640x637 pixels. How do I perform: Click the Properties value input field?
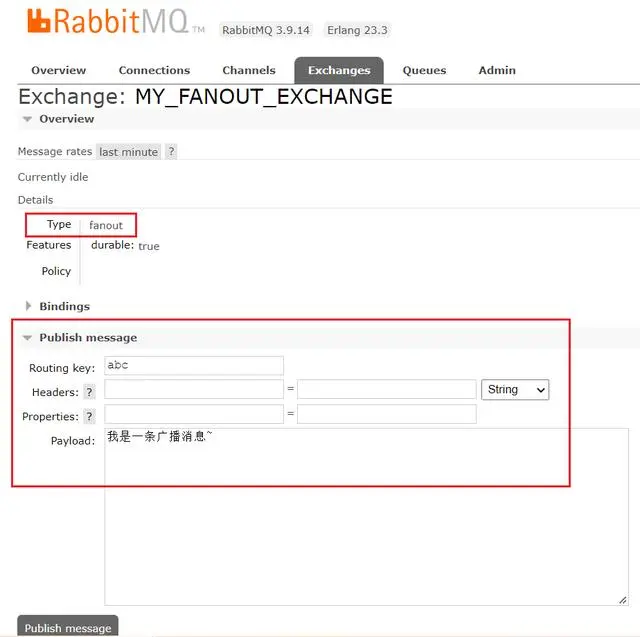pos(387,414)
